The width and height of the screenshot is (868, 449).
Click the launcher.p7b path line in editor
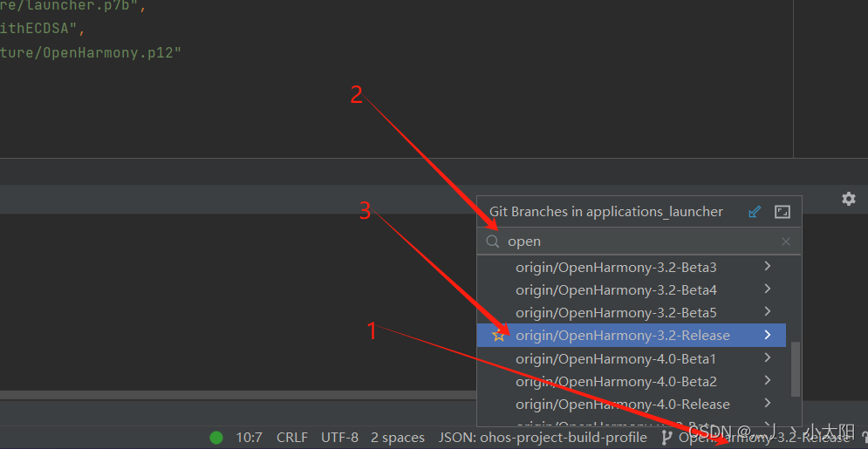coord(73,7)
